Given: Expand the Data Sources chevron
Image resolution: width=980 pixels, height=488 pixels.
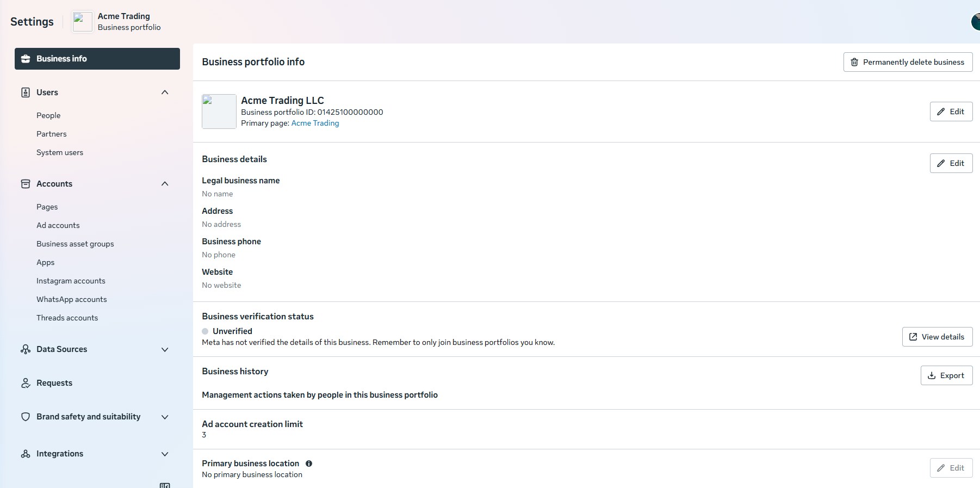Looking at the screenshot, I should click(x=165, y=349).
